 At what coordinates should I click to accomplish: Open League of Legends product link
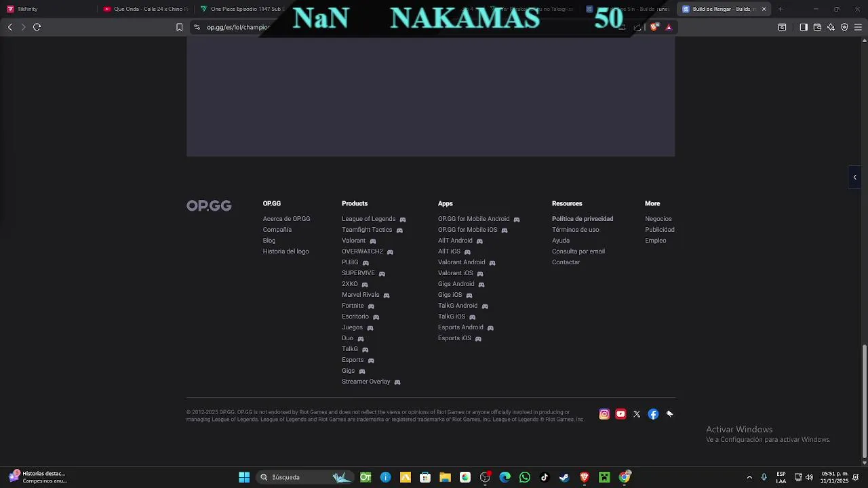pyautogui.click(x=368, y=219)
